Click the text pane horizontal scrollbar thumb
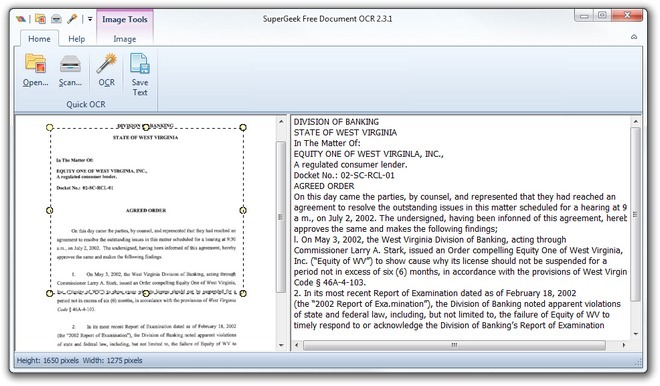This screenshot has height=386, width=660. coord(455,345)
